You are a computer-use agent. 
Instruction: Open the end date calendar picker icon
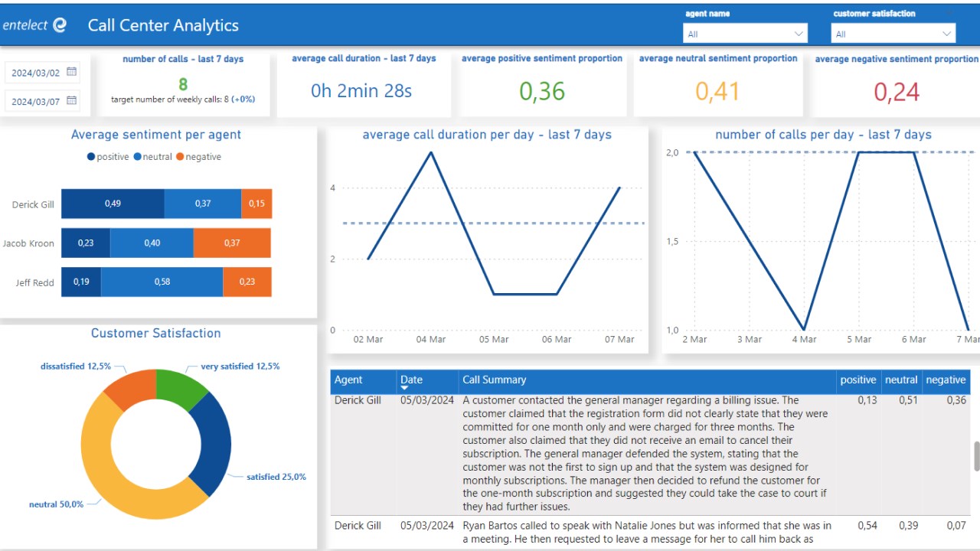click(x=72, y=100)
